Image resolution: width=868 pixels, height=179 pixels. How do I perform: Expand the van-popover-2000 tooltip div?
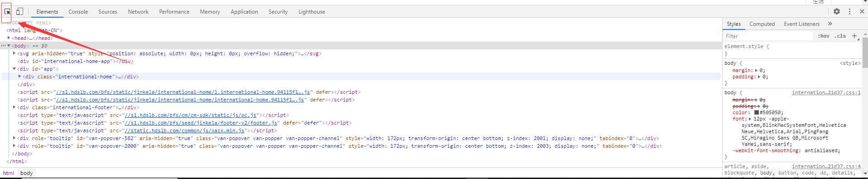(14, 146)
